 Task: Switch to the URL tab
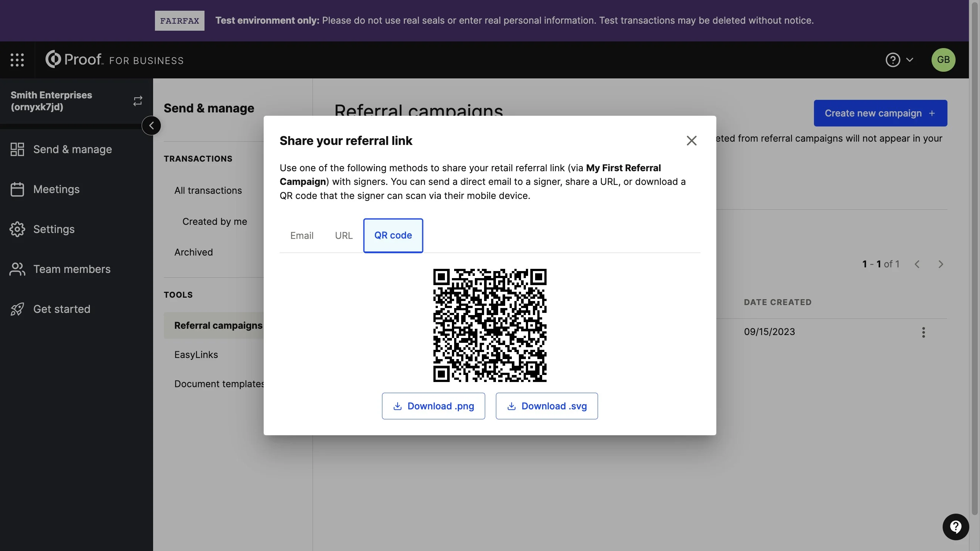tap(344, 236)
